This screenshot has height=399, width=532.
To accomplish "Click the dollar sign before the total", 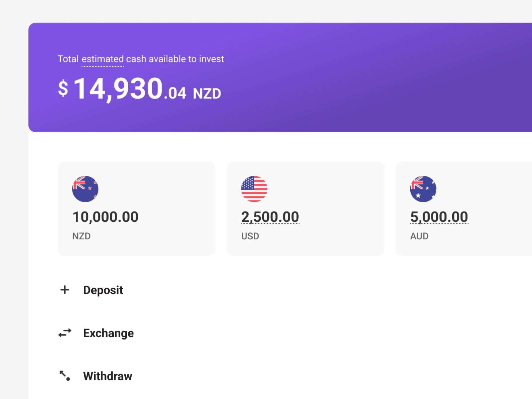I will pyautogui.click(x=63, y=88).
